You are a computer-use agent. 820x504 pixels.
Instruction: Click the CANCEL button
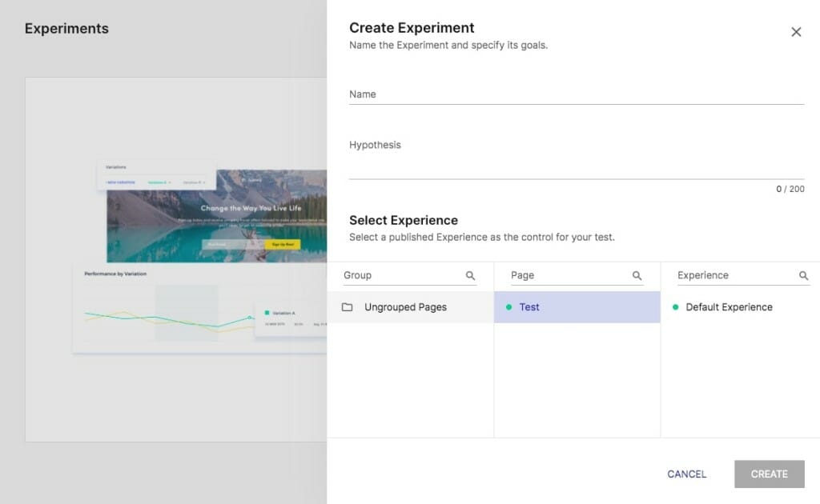tap(686, 474)
